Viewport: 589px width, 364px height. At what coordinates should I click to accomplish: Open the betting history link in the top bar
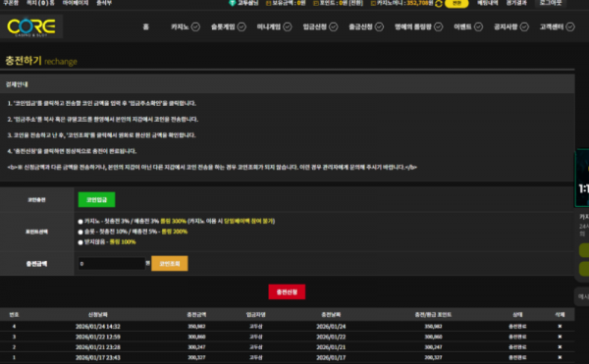(487, 3)
